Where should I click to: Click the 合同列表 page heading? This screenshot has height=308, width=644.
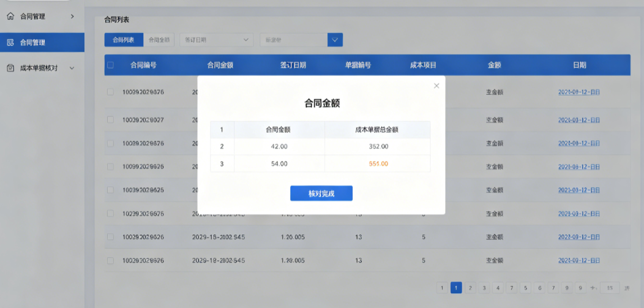click(x=117, y=20)
